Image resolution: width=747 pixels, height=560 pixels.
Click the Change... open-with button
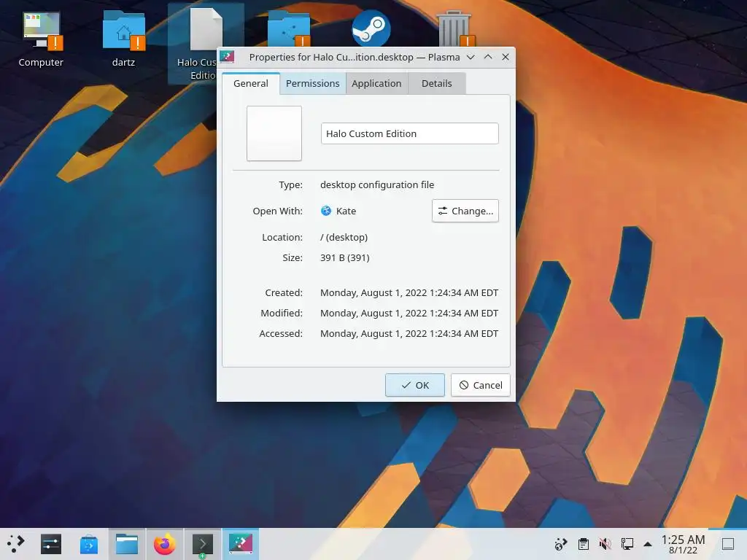pos(465,211)
